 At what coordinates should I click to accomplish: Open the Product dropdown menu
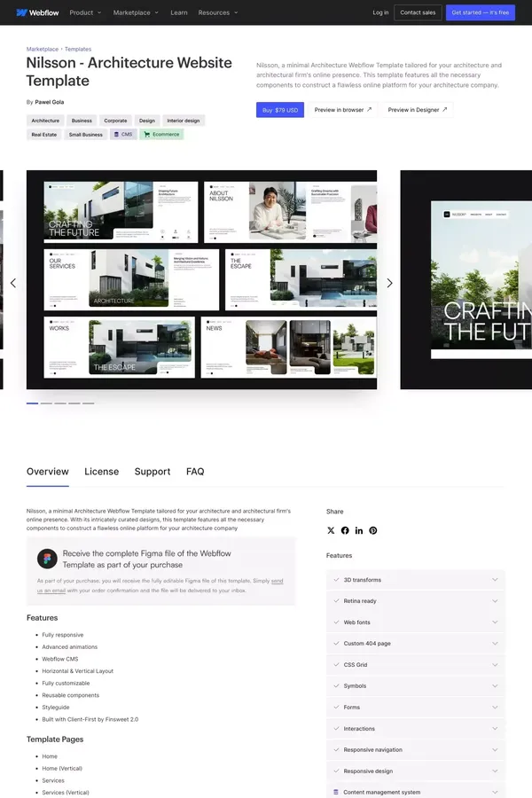pyautogui.click(x=85, y=12)
